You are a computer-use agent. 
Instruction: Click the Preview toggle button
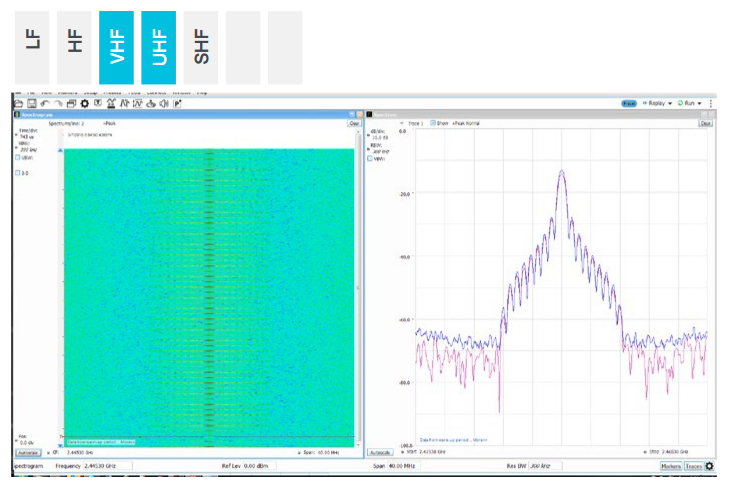pyautogui.click(x=629, y=103)
